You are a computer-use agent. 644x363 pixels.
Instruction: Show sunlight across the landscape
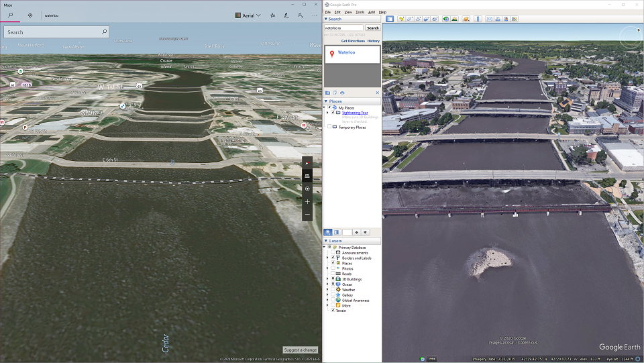(x=455, y=19)
